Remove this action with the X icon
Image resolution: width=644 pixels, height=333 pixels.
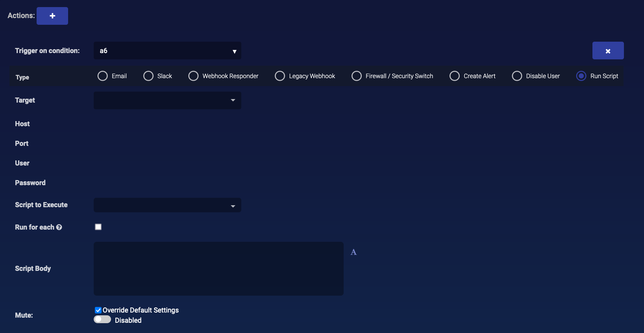coord(608,51)
